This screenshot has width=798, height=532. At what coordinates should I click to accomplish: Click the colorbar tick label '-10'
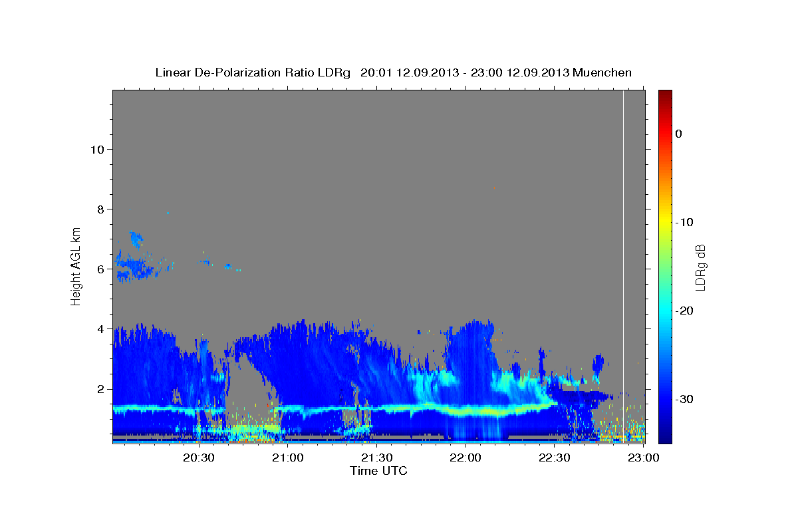pos(684,222)
